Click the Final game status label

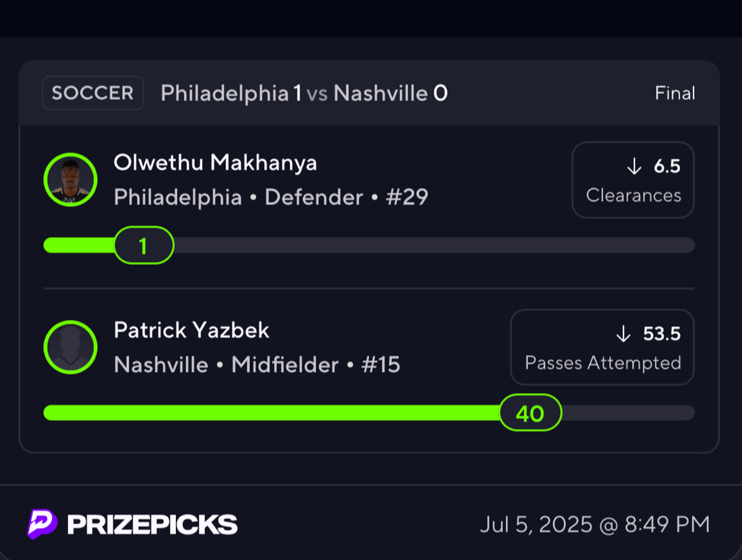pos(675,93)
